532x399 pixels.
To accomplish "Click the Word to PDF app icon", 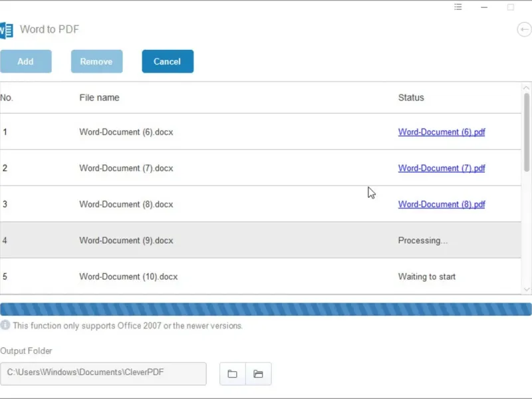I will pyautogui.click(x=6, y=30).
